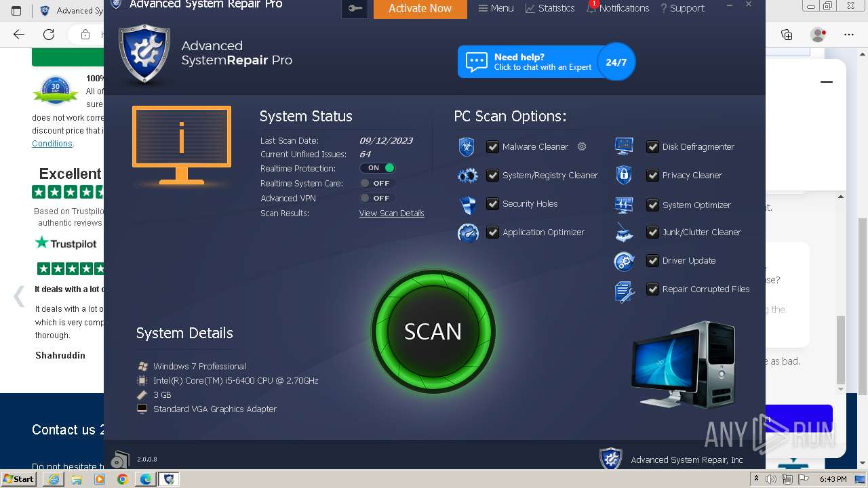Viewport: 868px width, 488px height.
Task: Click Advanced System Repair, Inc footer logo
Action: click(x=611, y=459)
